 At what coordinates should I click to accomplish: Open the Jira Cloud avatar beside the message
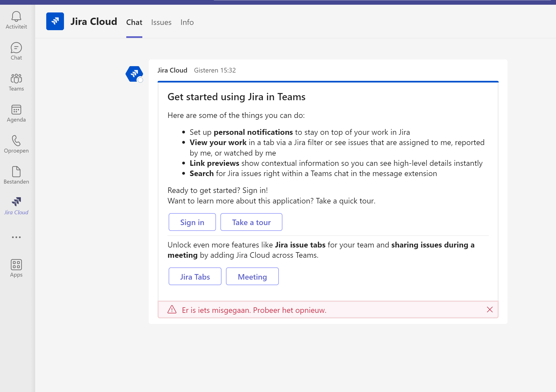[134, 74]
